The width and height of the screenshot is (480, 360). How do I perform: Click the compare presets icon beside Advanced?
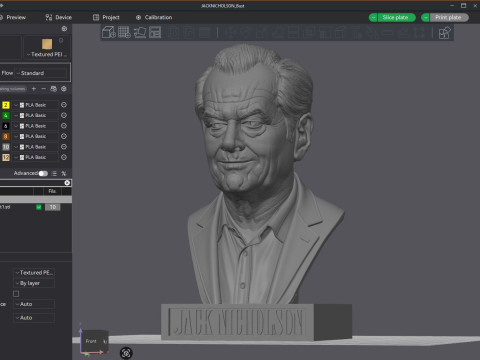pyautogui.click(x=64, y=173)
